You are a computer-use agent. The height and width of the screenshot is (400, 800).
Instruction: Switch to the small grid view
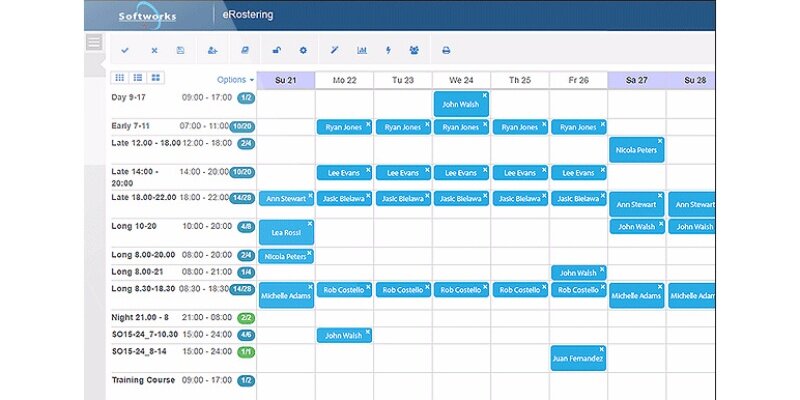tap(120, 78)
